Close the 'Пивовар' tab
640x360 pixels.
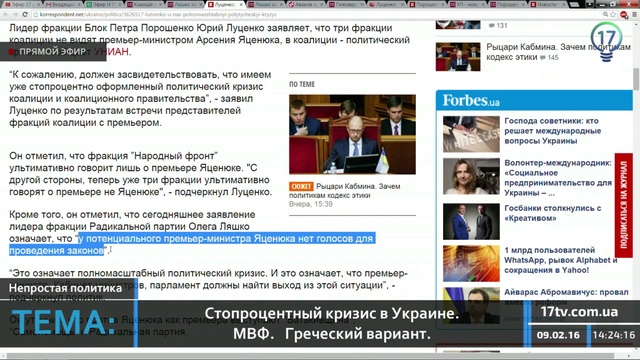click(x=363, y=4)
